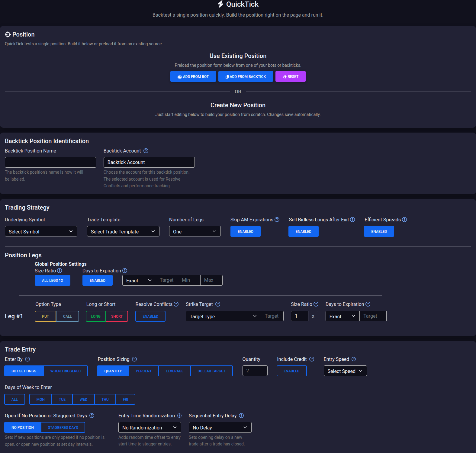Screen dimensions: 476x453
Task: Toggle All Legs 1X size ratio
Action: coord(53,280)
